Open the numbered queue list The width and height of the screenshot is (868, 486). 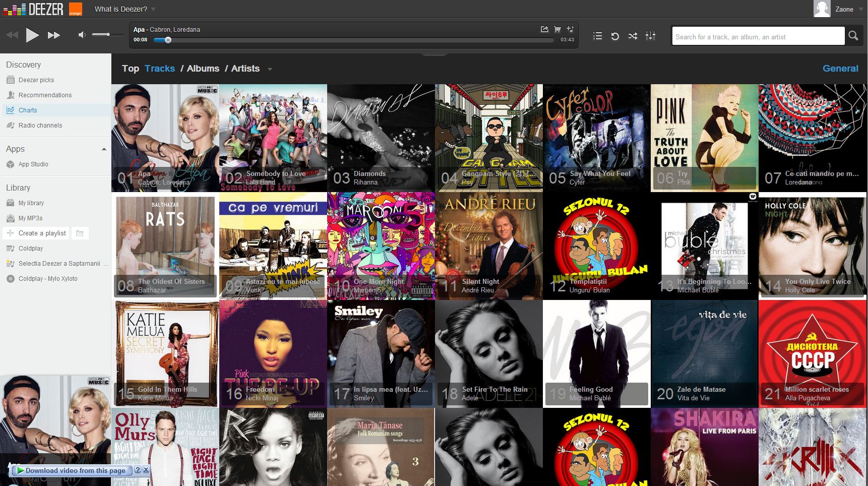(x=597, y=36)
